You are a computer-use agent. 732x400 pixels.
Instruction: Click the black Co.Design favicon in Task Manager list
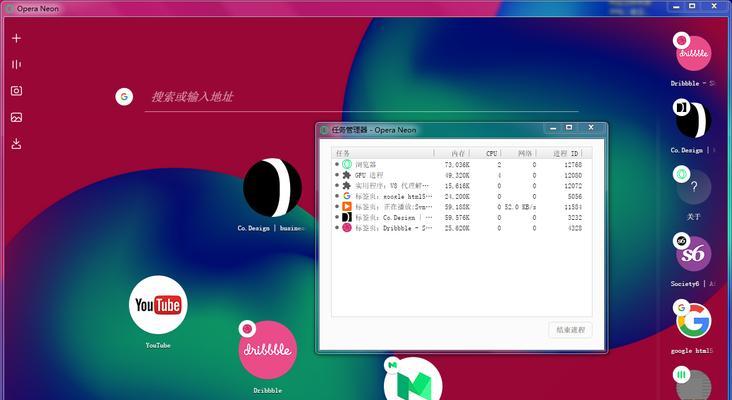pos(346,218)
